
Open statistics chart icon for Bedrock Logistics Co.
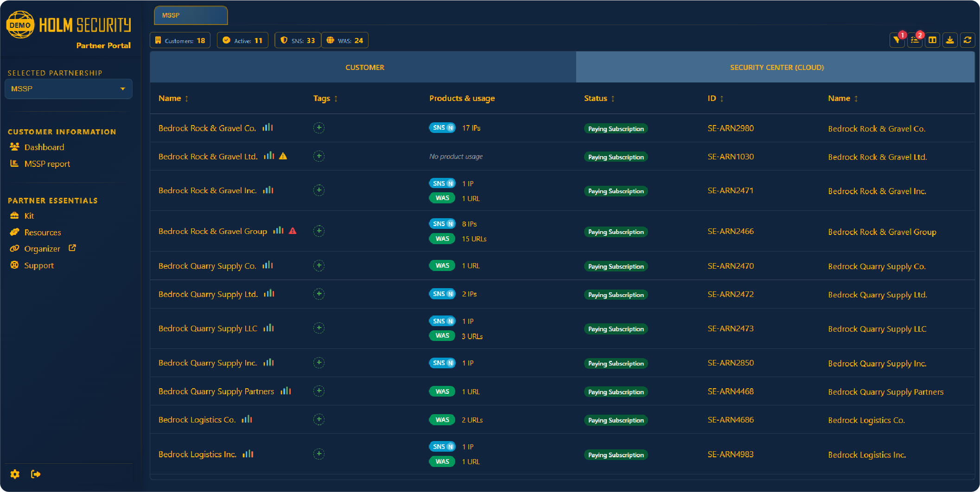[247, 419]
